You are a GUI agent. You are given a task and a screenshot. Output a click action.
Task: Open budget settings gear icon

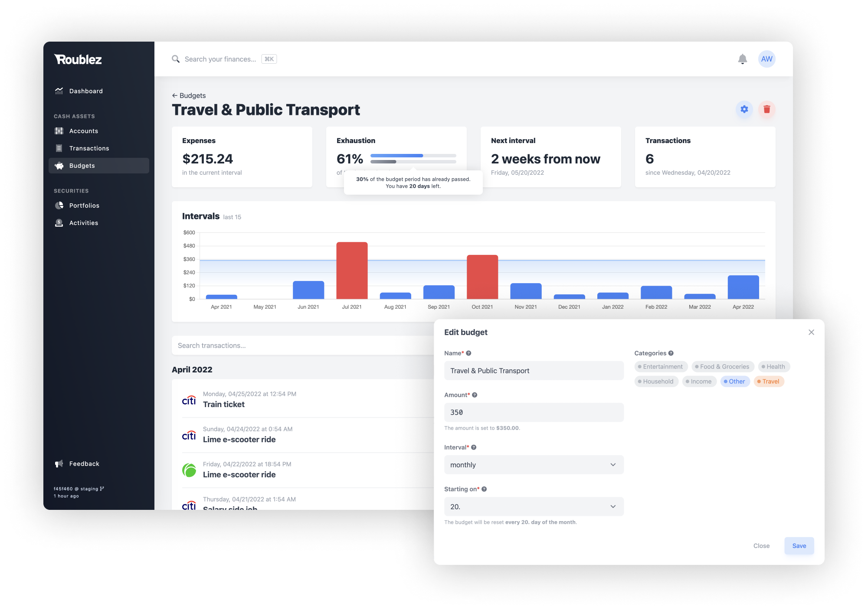(744, 109)
